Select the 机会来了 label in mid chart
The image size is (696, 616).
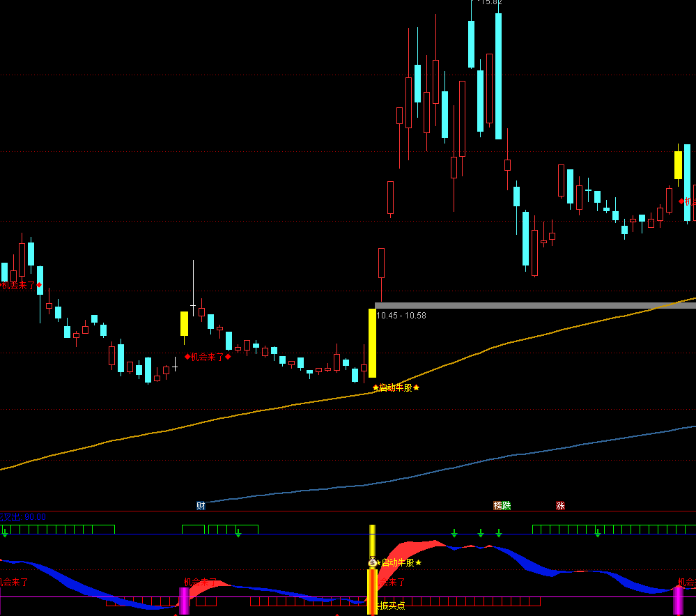[208, 357]
